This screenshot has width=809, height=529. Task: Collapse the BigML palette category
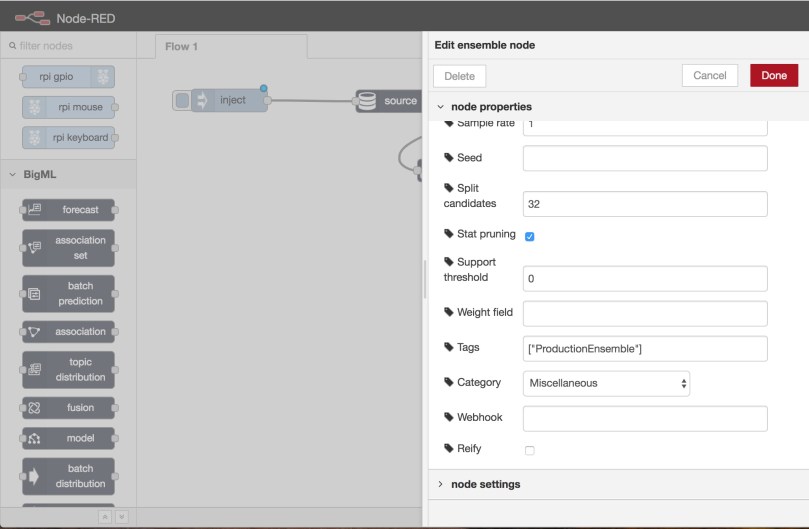[x=12, y=174]
